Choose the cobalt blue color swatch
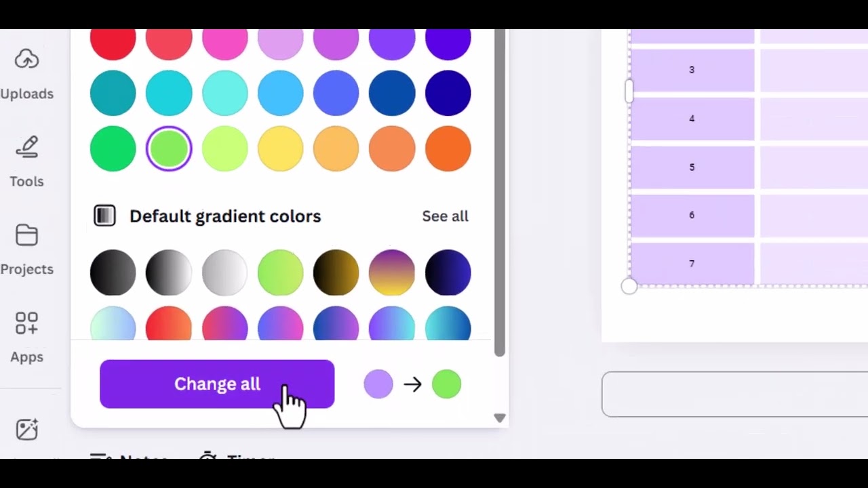The width and height of the screenshot is (868, 488). (x=392, y=93)
